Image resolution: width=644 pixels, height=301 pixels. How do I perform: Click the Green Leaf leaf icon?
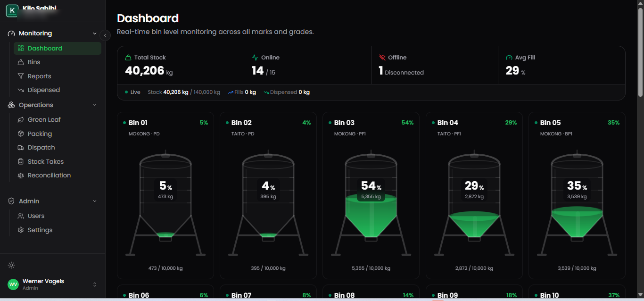pyautogui.click(x=21, y=120)
